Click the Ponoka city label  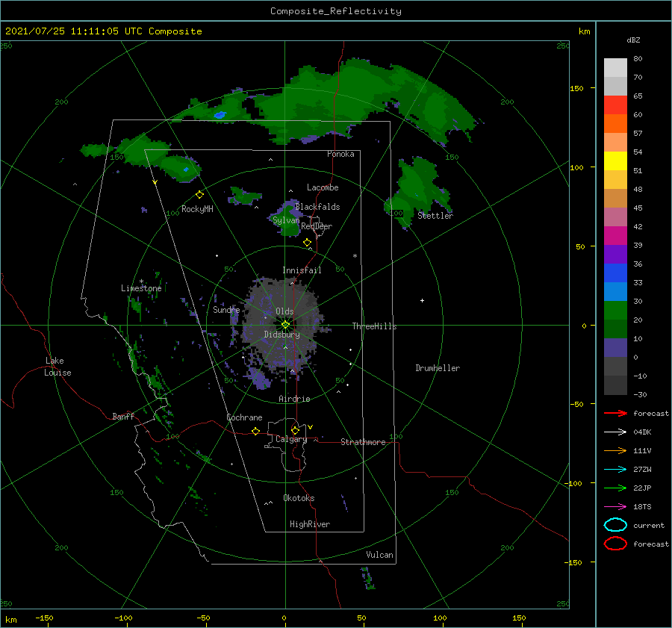coord(340,154)
